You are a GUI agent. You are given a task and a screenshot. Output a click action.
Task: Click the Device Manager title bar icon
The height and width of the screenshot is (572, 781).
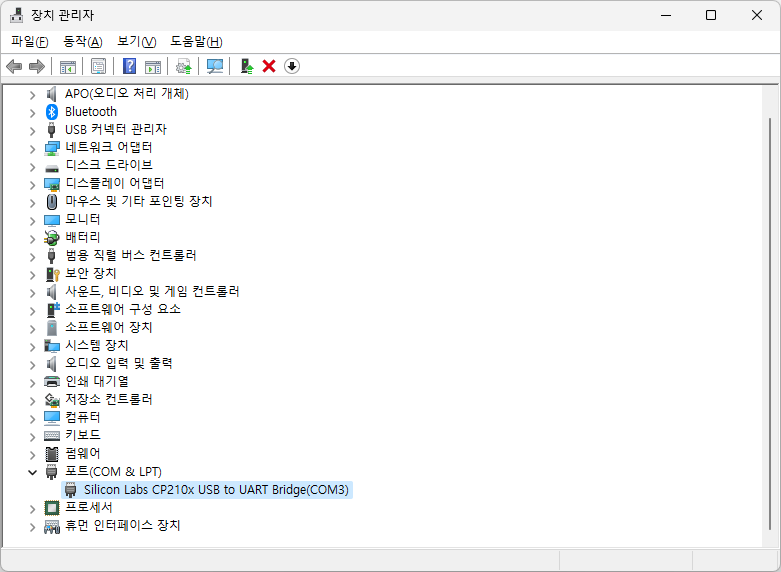pyautogui.click(x=16, y=15)
